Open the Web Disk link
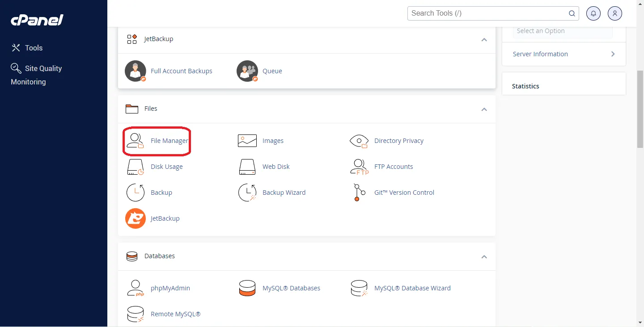The image size is (644, 327). [x=276, y=167]
